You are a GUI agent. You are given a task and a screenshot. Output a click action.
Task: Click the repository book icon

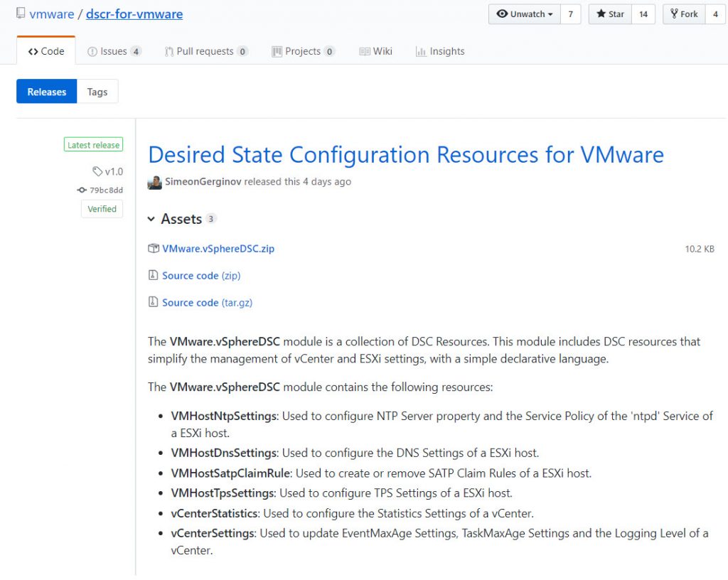[x=21, y=14]
